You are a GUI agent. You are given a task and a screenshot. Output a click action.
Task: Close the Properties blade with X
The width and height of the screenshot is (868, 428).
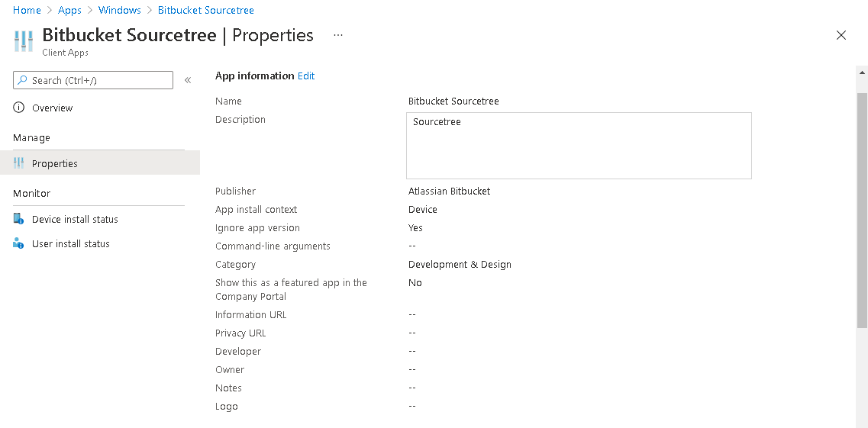[841, 35]
